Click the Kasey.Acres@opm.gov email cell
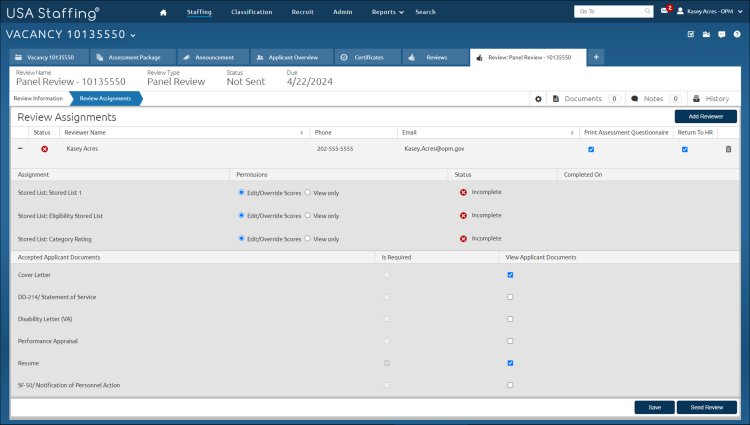The width and height of the screenshot is (750, 425). [x=434, y=149]
